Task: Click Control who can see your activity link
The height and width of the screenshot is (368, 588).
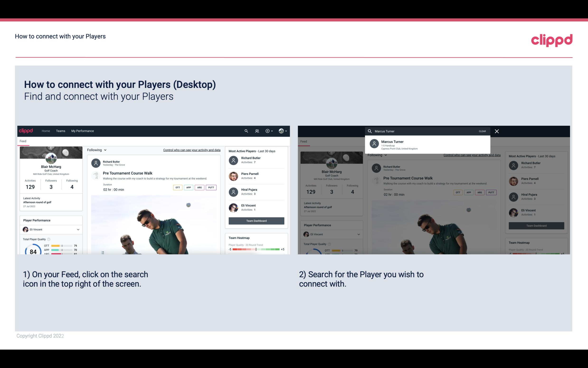Action: tap(191, 150)
